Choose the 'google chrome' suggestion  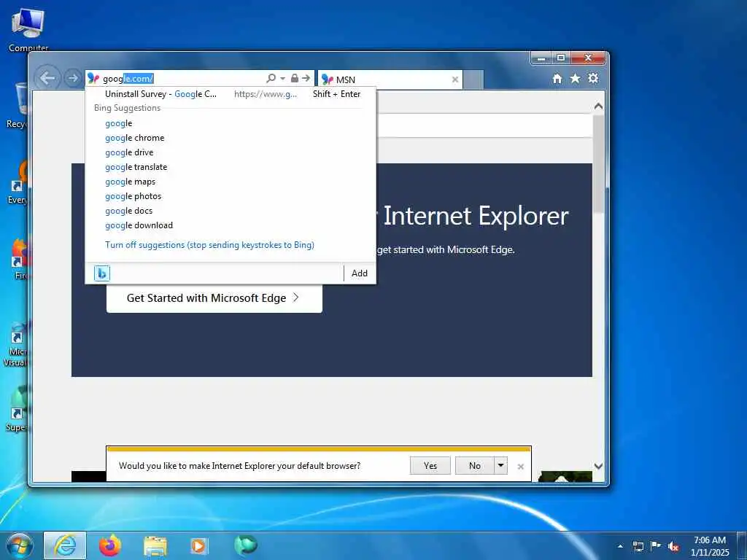click(135, 138)
